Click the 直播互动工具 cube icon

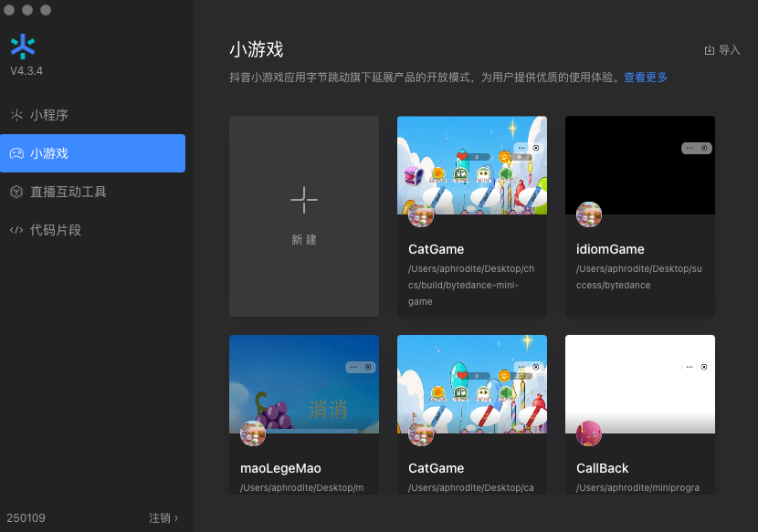16,192
